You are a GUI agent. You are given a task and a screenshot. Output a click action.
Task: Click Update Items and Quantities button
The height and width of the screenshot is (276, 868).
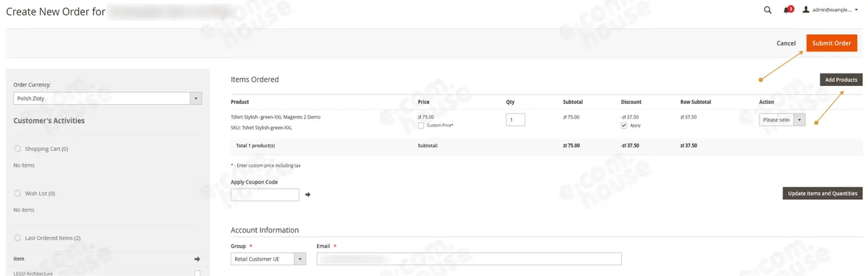[822, 193]
